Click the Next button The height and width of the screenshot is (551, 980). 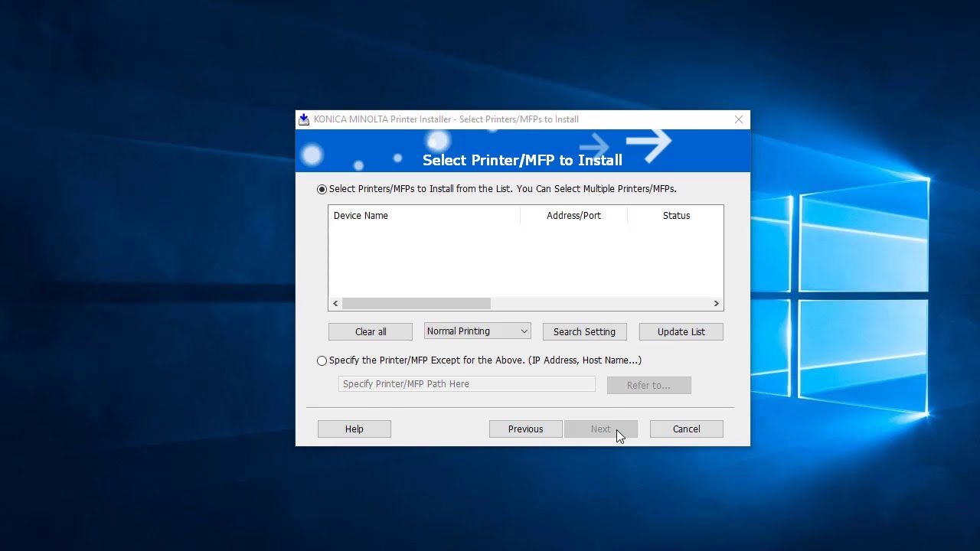point(600,429)
